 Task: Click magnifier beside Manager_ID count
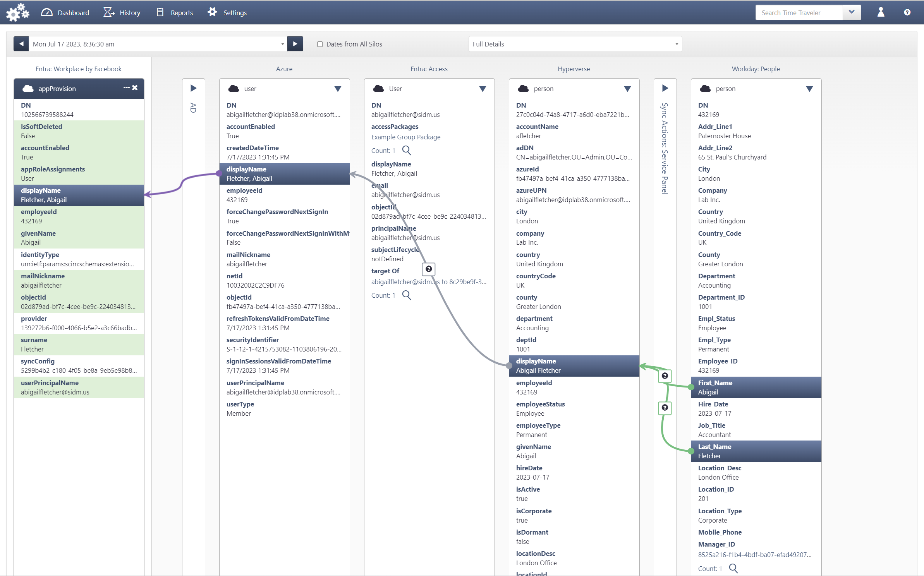pyautogui.click(x=733, y=568)
